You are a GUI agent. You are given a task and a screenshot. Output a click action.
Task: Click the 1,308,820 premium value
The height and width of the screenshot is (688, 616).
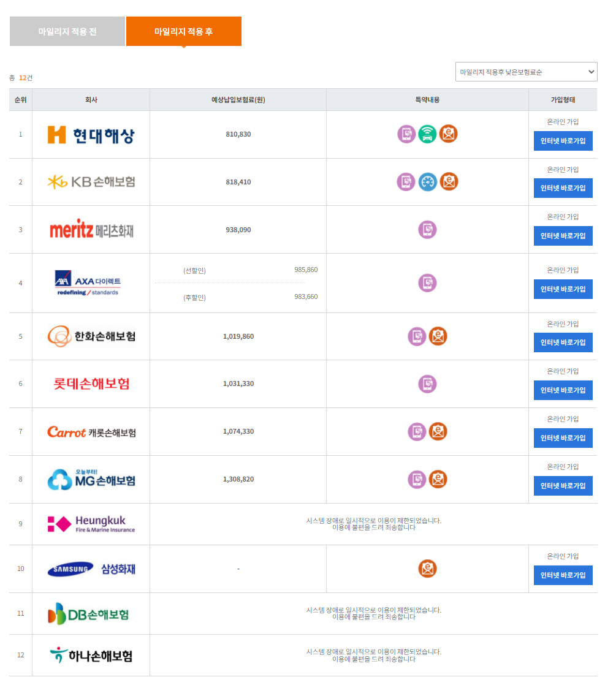[x=238, y=479]
